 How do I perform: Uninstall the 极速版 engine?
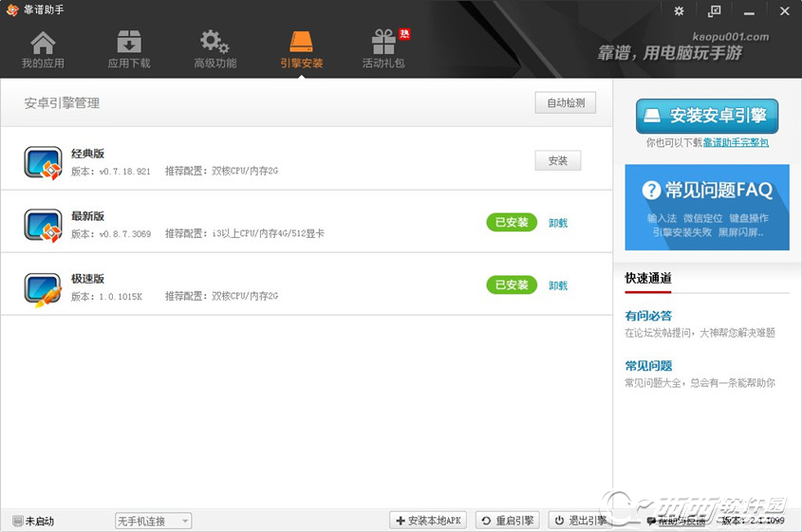pyautogui.click(x=557, y=285)
